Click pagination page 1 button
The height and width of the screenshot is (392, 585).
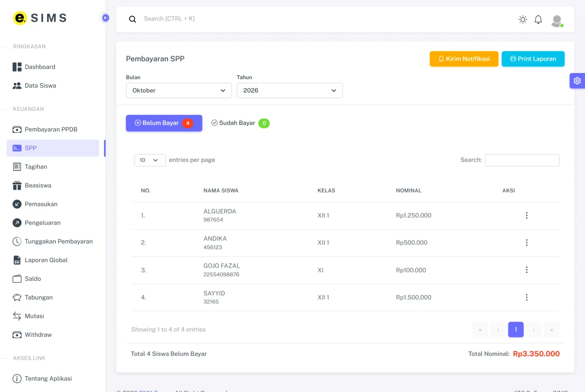tap(515, 329)
